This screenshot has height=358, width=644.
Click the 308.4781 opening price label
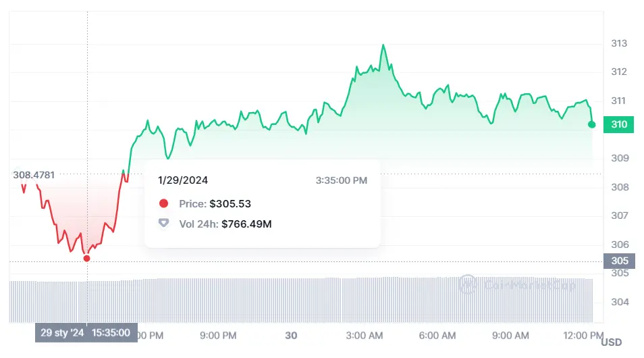click(x=34, y=175)
